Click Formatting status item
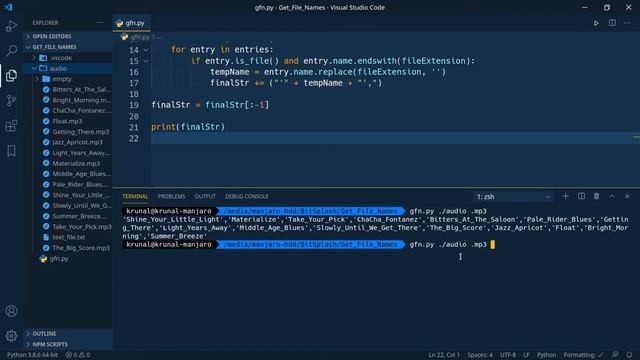This screenshot has height=360, width=640. coord(583,355)
